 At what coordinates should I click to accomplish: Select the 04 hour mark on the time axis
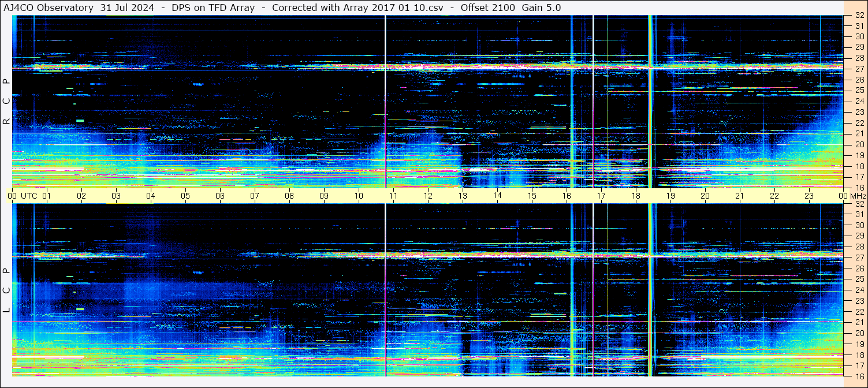pos(151,196)
